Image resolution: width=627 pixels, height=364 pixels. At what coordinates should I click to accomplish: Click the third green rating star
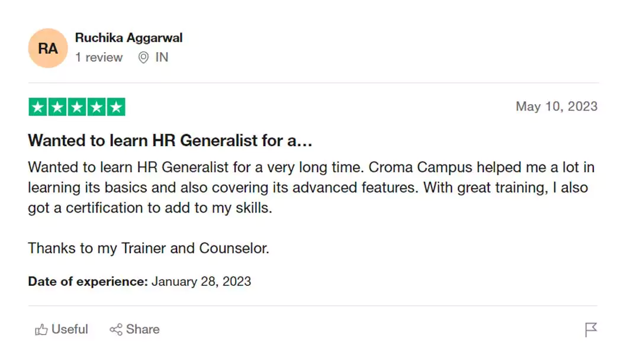[77, 107]
